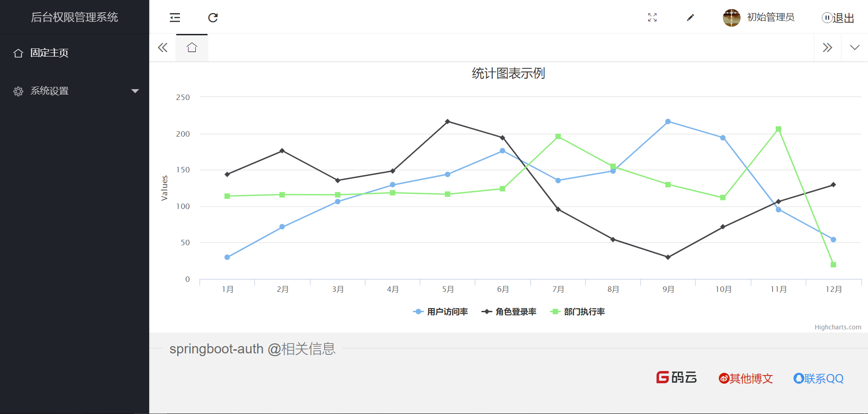
Task: Expand the 系统设置 menu
Action: (x=75, y=91)
